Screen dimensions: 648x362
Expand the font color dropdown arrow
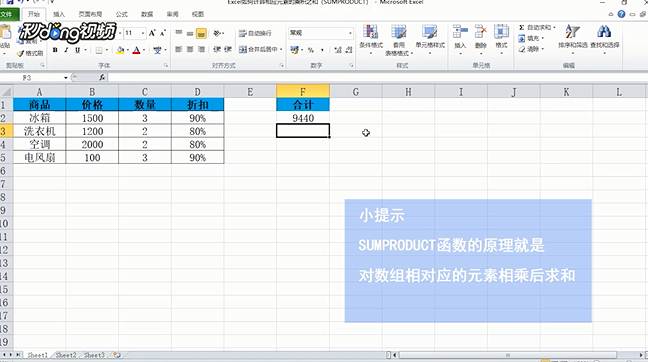tap(144, 50)
